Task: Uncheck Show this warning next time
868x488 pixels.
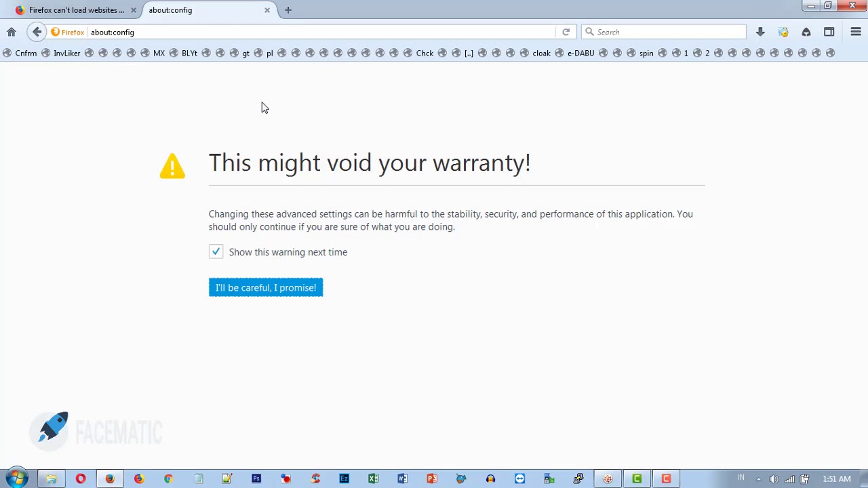Action: pyautogui.click(x=216, y=251)
